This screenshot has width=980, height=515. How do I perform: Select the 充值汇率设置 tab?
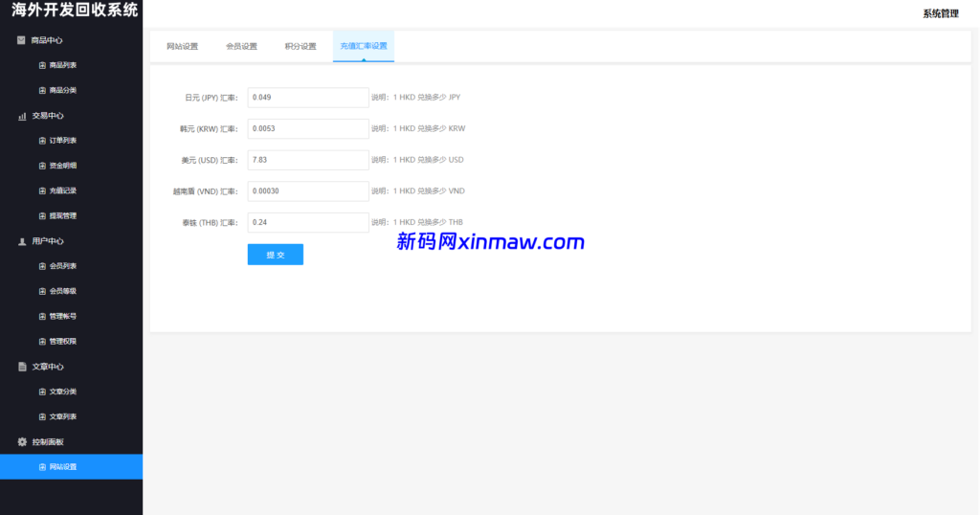point(363,46)
